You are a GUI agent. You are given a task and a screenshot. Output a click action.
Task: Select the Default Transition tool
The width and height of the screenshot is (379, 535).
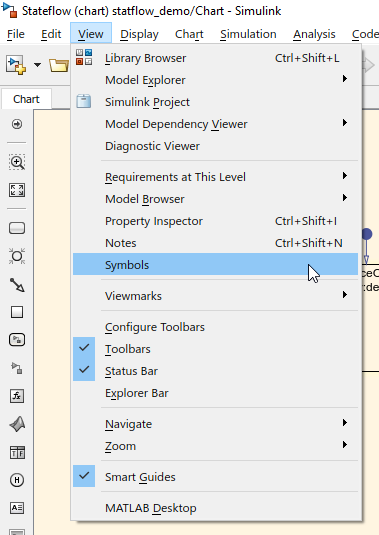click(17, 285)
